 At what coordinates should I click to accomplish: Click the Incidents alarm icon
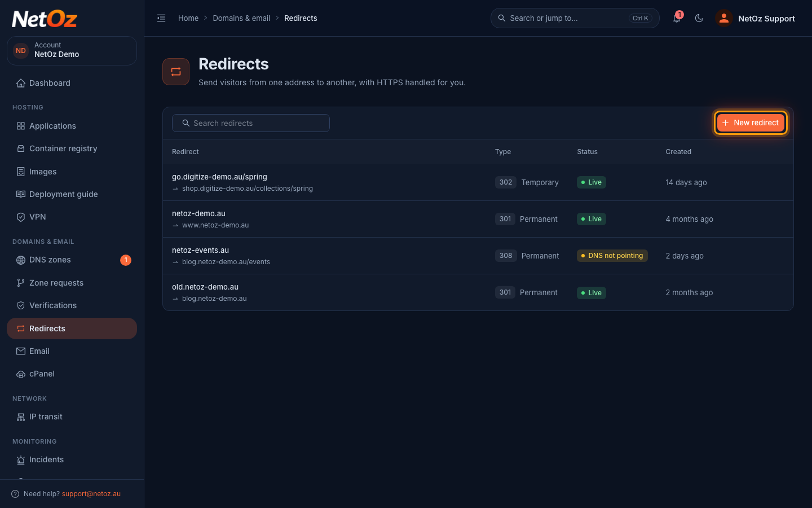(x=21, y=459)
